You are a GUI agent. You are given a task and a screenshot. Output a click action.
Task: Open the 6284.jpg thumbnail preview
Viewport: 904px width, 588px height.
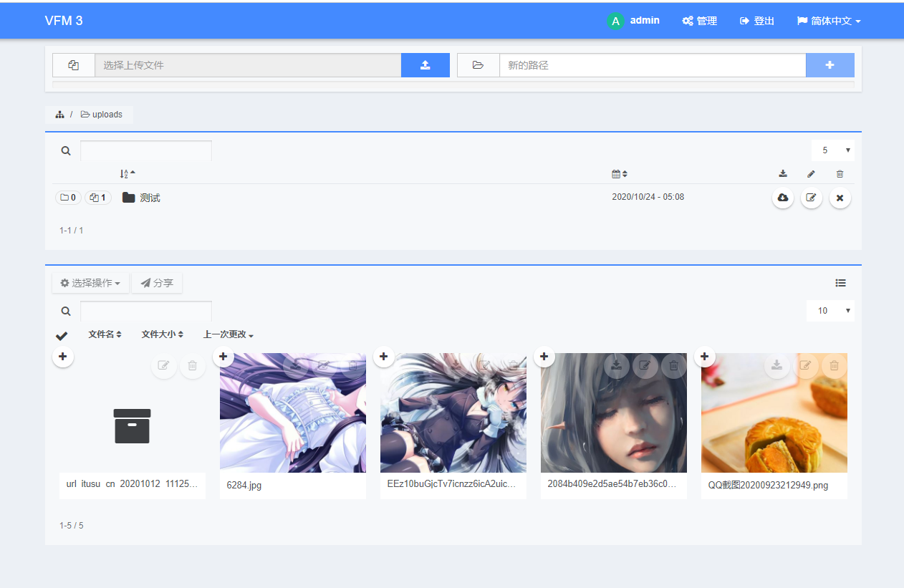pyautogui.click(x=293, y=413)
